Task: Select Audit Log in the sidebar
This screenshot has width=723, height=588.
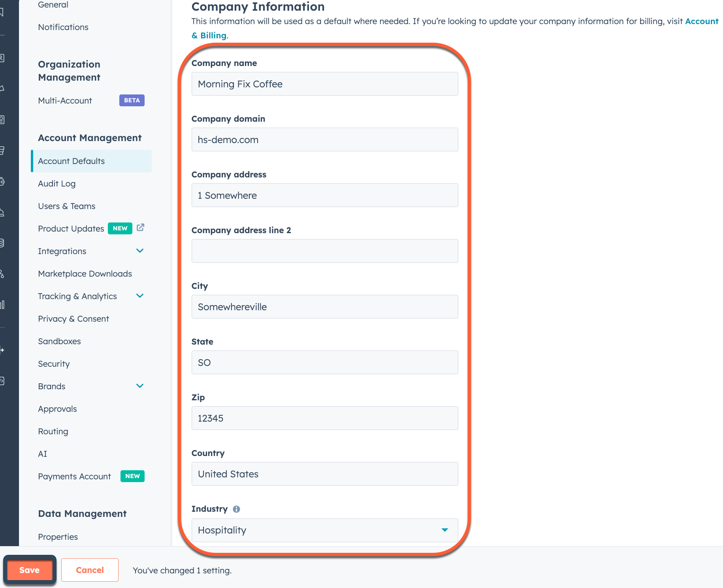Action: (56, 183)
